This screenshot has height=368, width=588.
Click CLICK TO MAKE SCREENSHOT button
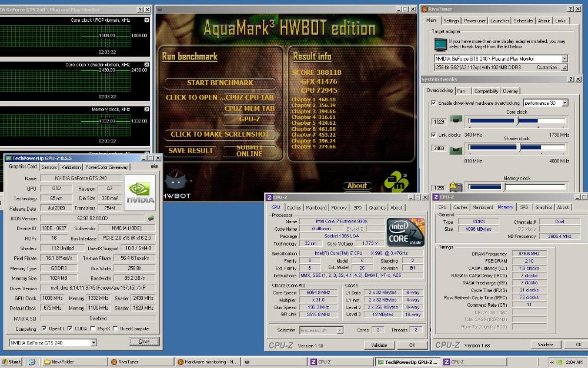point(220,134)
